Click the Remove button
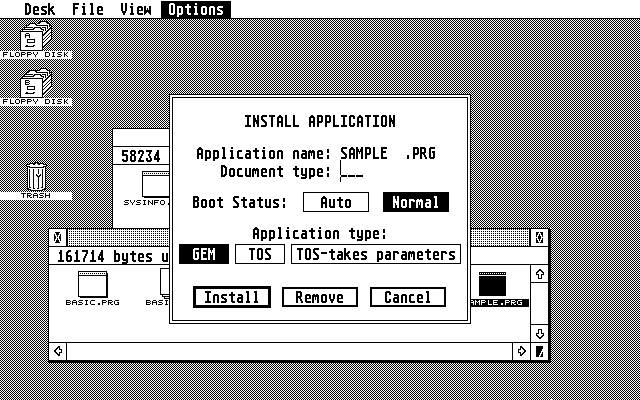 pyautogui.click(x=320, y=297)
